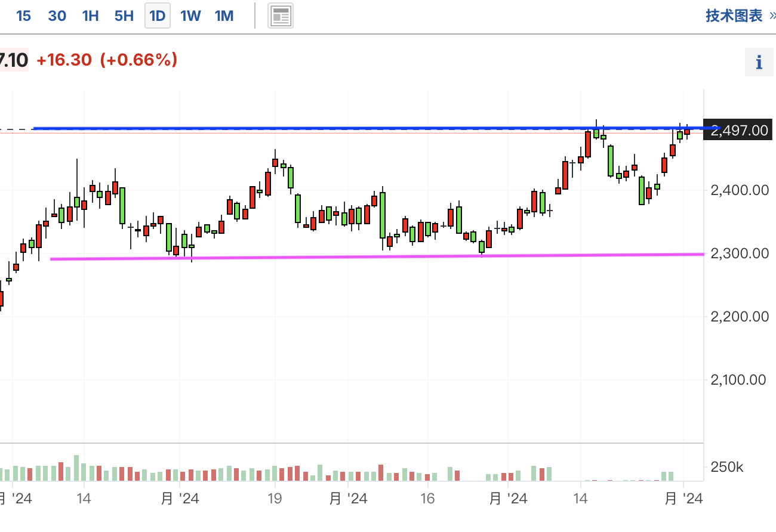Open the chart layout news icon

coord(281,16)
